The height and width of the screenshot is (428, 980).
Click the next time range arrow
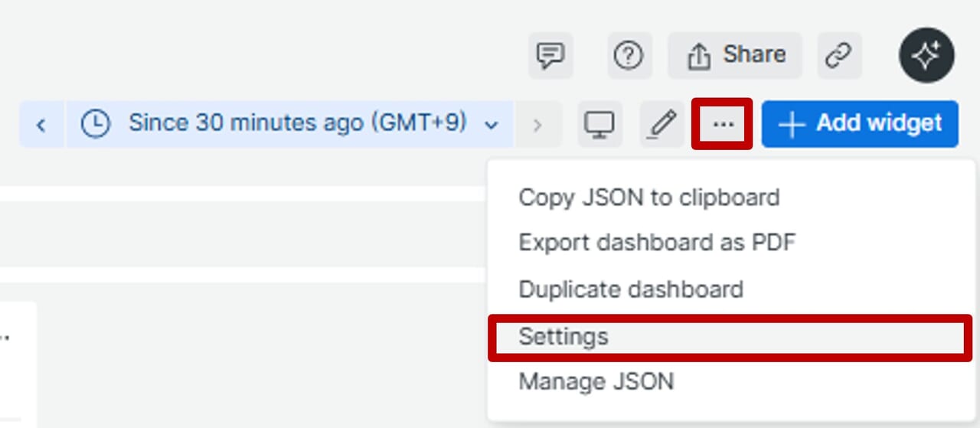pos(537,124)
